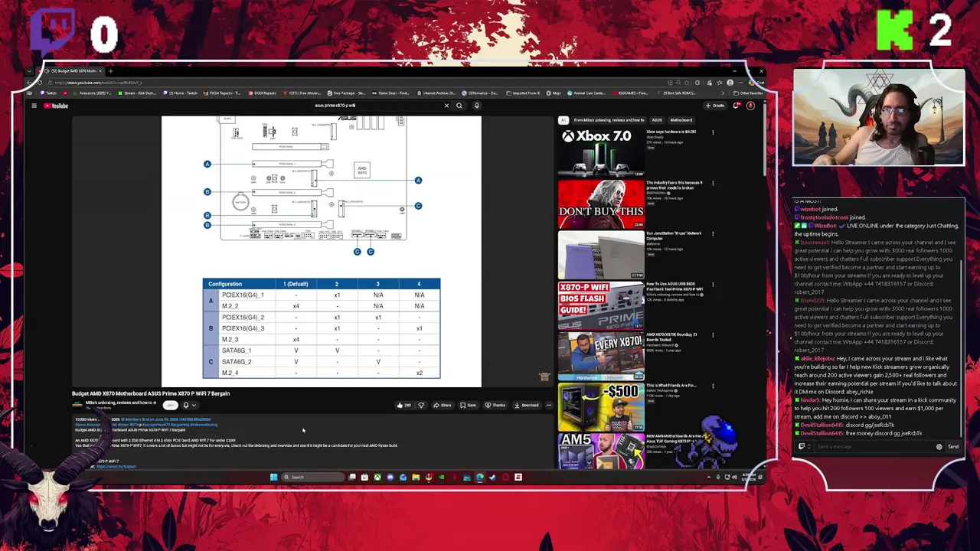The image size is (980, 551).
Task: Click the YouTube search magnifier button
Action: [x=459, y=106]
